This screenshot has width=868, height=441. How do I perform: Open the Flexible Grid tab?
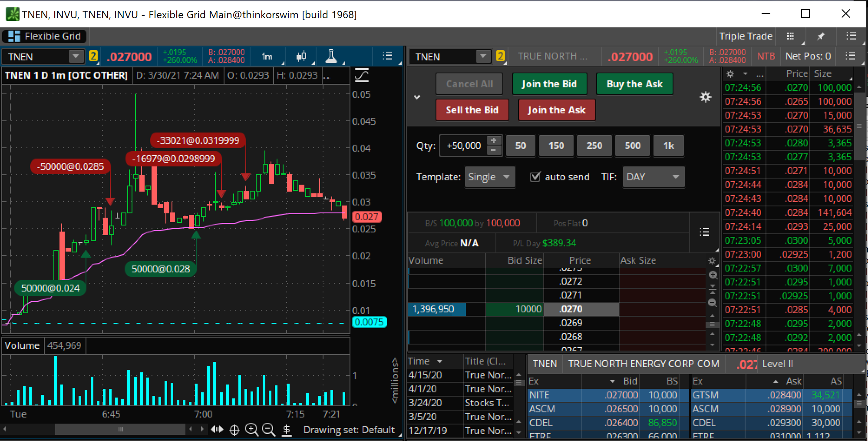point(45,36)
